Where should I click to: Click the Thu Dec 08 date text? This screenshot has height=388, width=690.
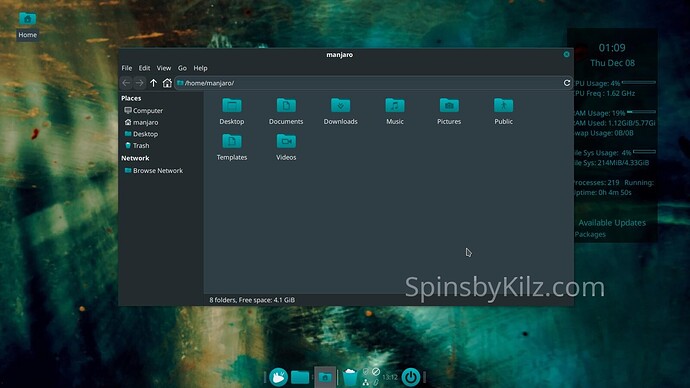pyautogui.click(x=612, y=63)
